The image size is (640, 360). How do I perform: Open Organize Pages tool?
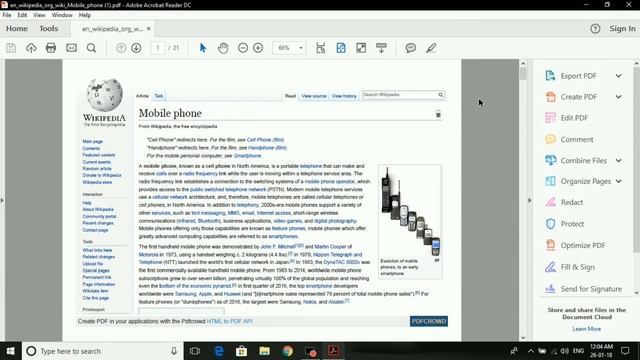585,181
